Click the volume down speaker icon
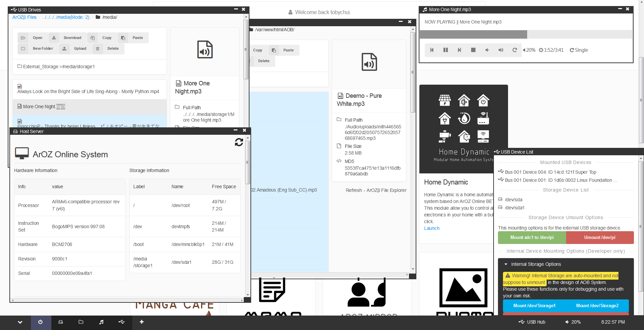This screenshot has height=330, width=644. click(x=487, y=50)
